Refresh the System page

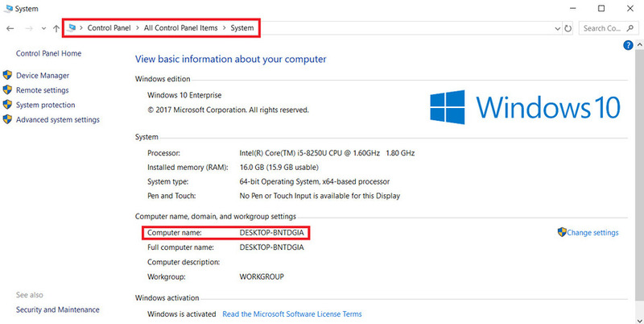tap(568, 28)
